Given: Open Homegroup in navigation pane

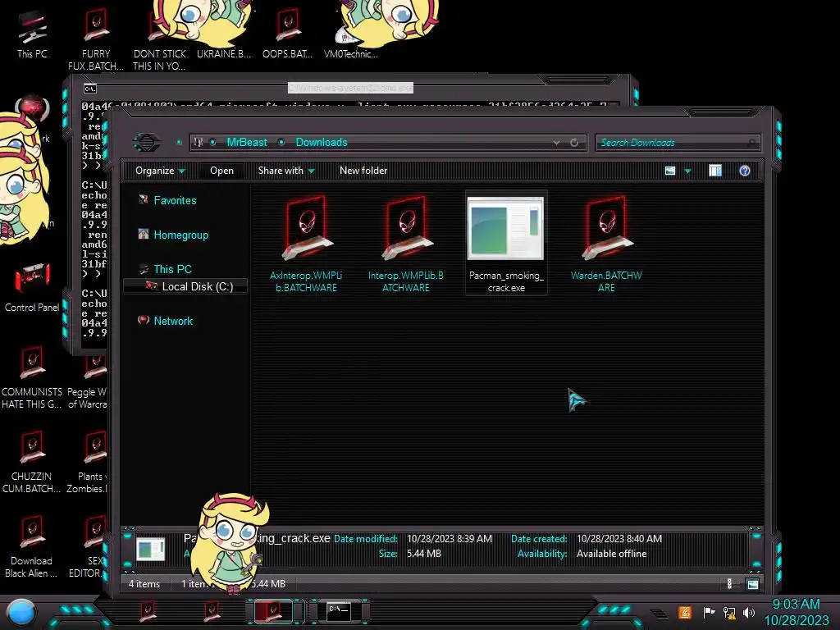Looking at the screenshot, I should tap(181, 235).
